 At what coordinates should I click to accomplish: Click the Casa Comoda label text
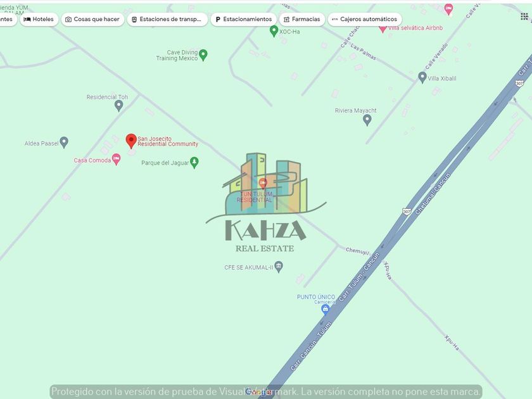pyautogui.click(x=92, y=160)
